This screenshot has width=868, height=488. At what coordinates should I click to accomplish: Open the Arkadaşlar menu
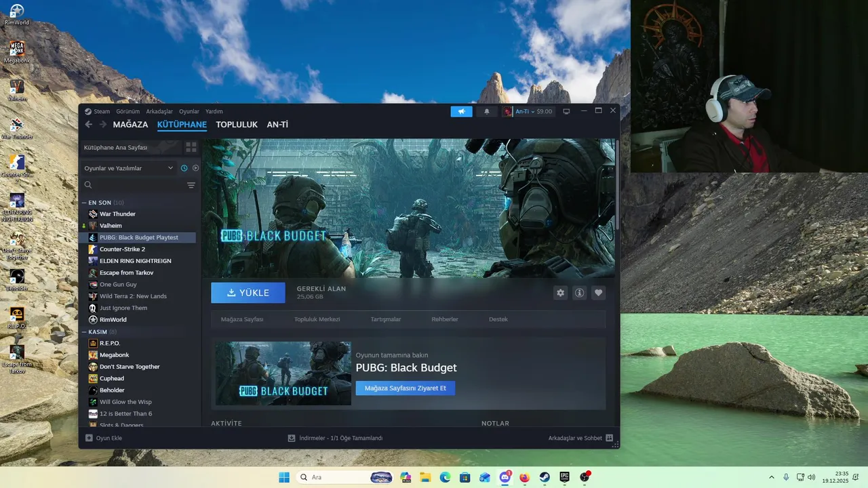(159, 111)
